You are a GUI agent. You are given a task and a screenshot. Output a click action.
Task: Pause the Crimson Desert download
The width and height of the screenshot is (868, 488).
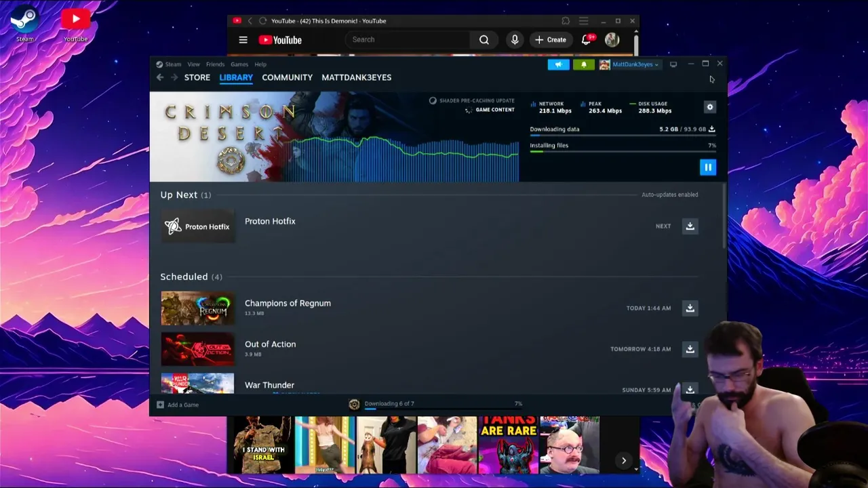click(708, 167)
